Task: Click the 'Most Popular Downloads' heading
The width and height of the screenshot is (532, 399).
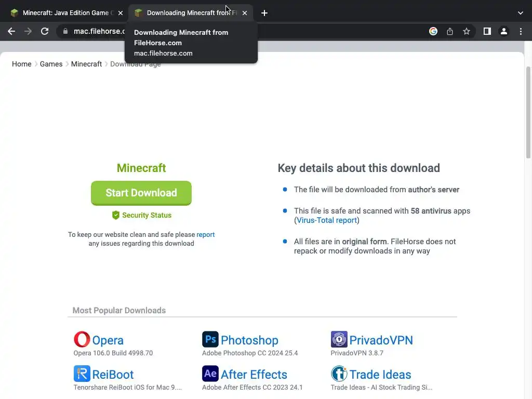Action: point(119,311)
